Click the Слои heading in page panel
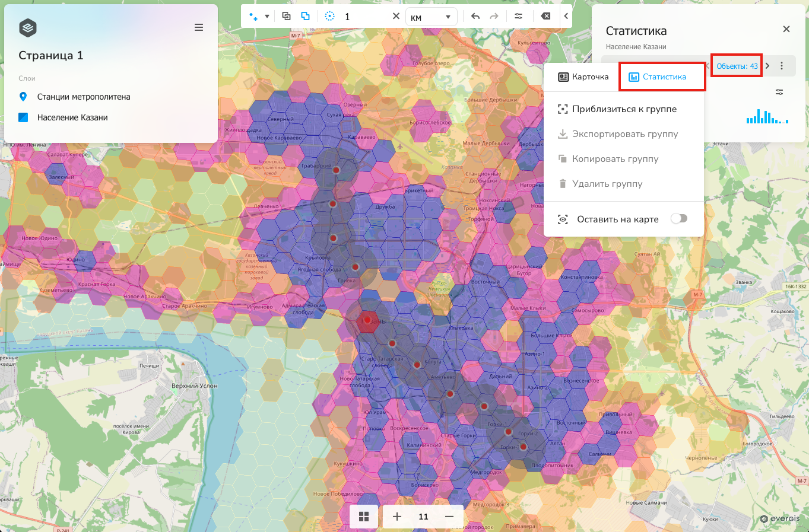The height and width of the screenshot is (532, 809). tap(27, 78)
